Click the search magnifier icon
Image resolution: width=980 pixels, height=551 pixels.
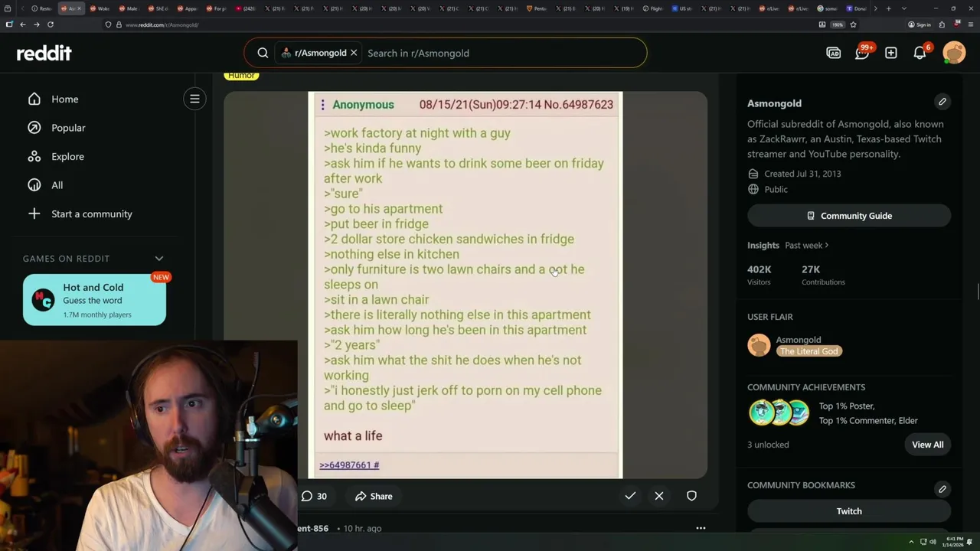[x=263, y=53]
